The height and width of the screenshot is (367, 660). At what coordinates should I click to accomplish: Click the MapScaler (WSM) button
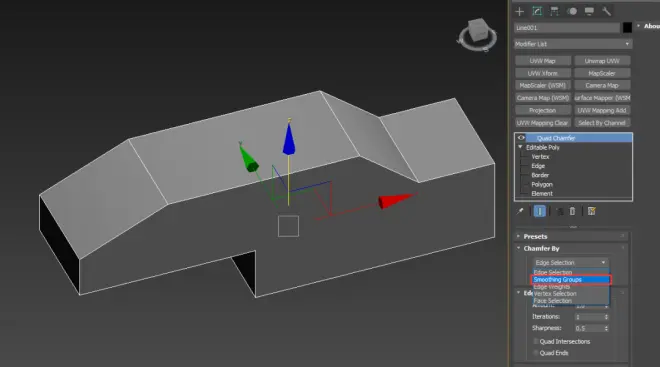[x=543, y=85]
